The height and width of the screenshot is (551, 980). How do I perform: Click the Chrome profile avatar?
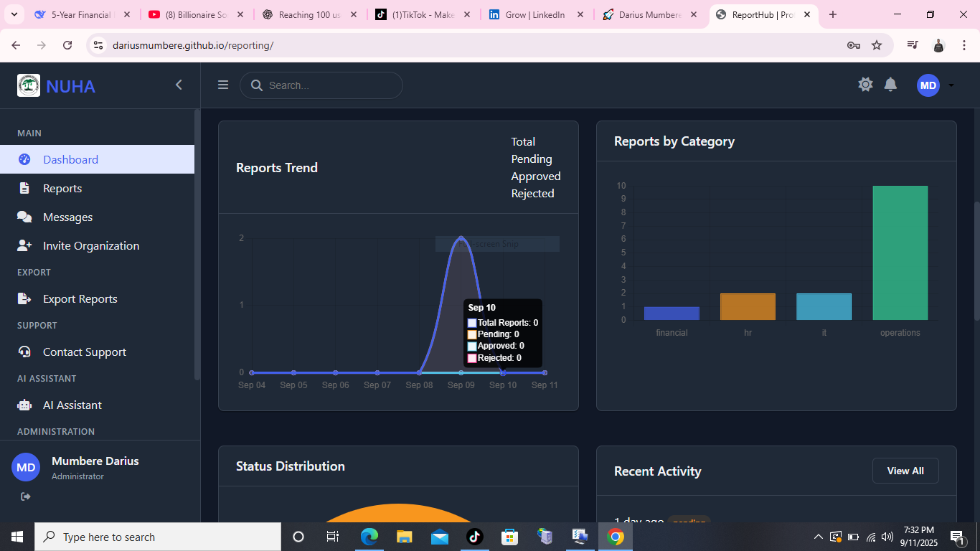[x=938, y=45]
